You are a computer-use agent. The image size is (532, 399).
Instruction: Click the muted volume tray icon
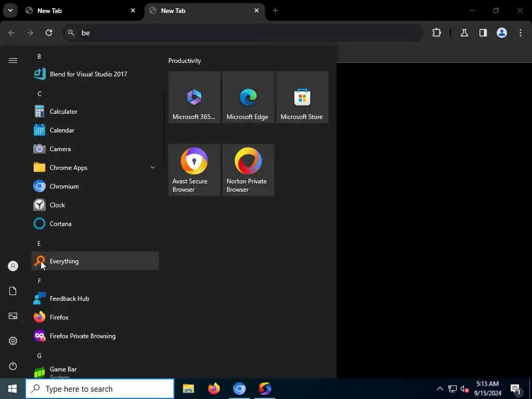(464, 389)
